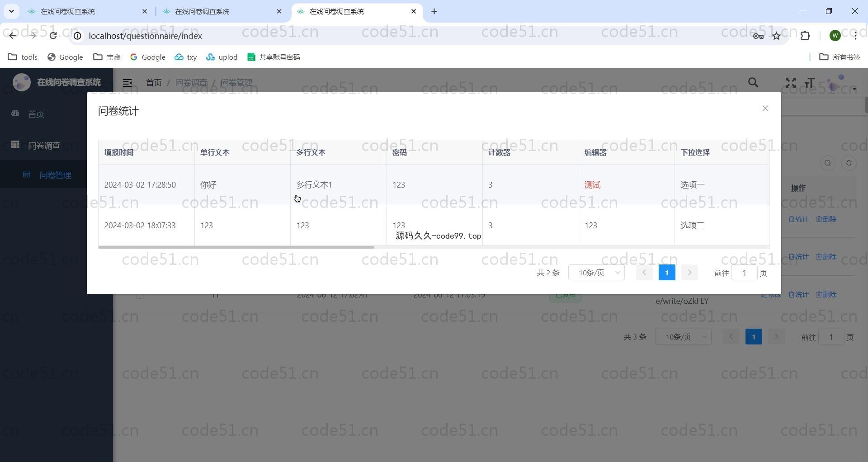
Task: View site information icon in address bar
Action: [77, 36]
